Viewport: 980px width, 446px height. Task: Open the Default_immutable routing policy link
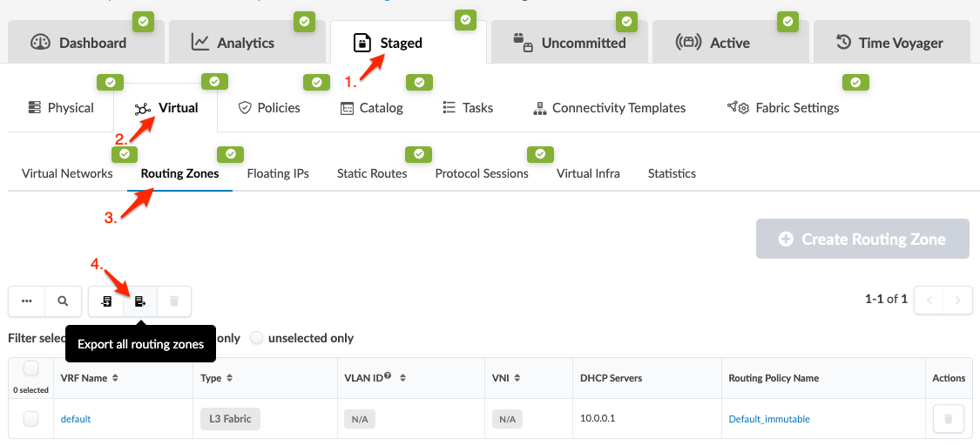[769, 419]
